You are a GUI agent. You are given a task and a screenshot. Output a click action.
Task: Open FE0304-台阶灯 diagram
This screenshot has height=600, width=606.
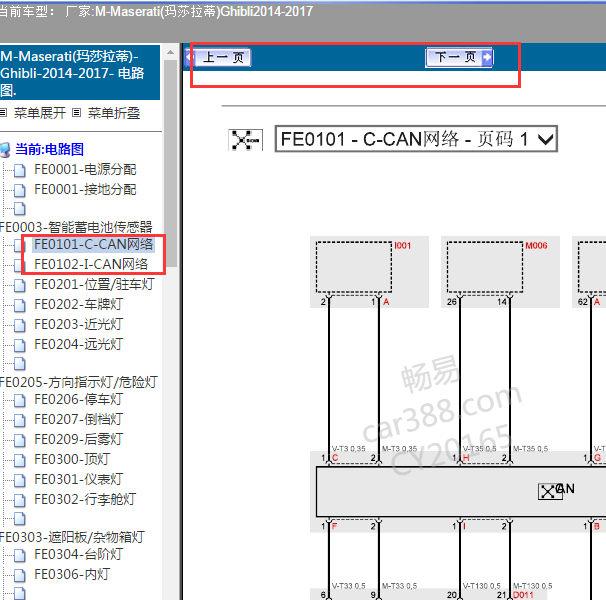(78, 554)
